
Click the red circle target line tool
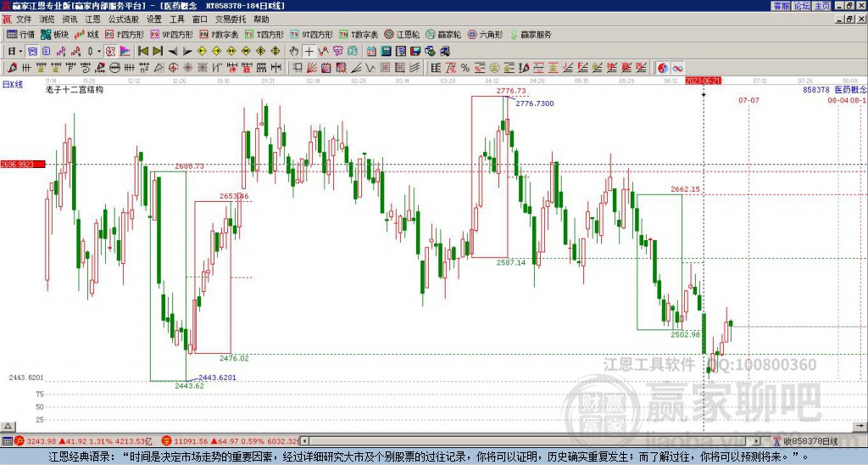click(x=173, y=68)
